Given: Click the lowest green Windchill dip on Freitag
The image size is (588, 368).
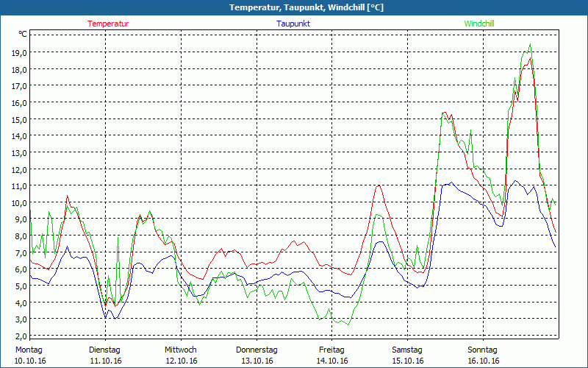Looking at the screenshot, I should [x=348, y=325].
